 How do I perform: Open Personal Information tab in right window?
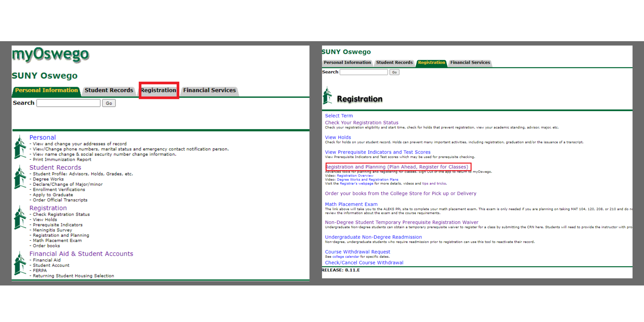tap(347, 63)
